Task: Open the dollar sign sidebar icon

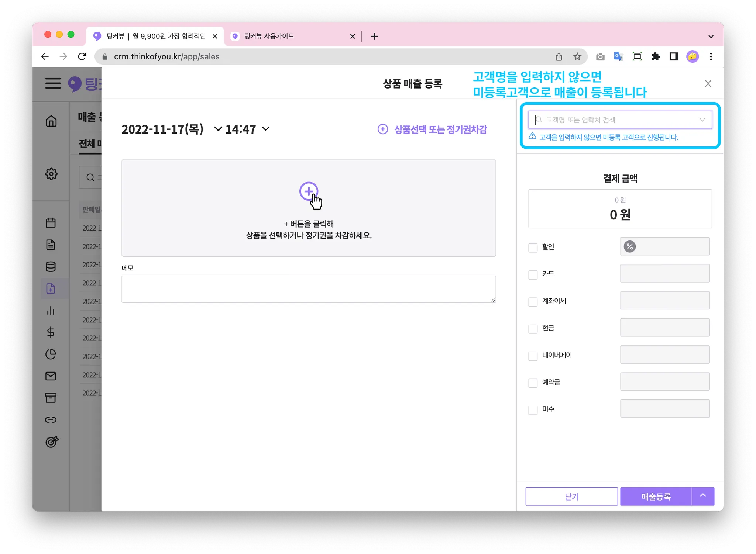Action: coord(51,332)
